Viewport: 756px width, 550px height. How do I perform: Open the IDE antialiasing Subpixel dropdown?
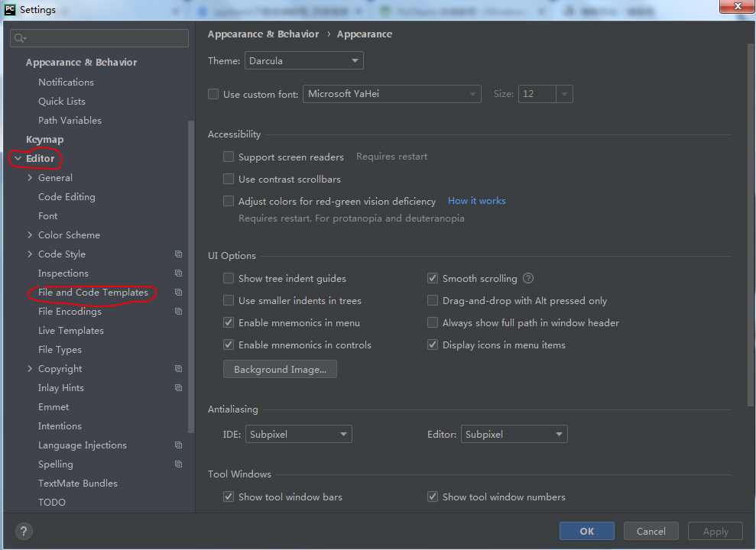[x=298, y=434]
